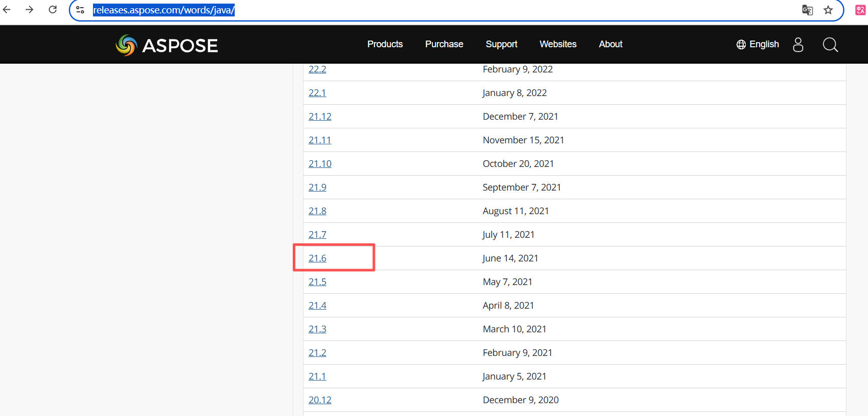The height and width of the screenshot is (416, 868).
Task: Open release version 21.6 link
Action: tap(317, 258)
